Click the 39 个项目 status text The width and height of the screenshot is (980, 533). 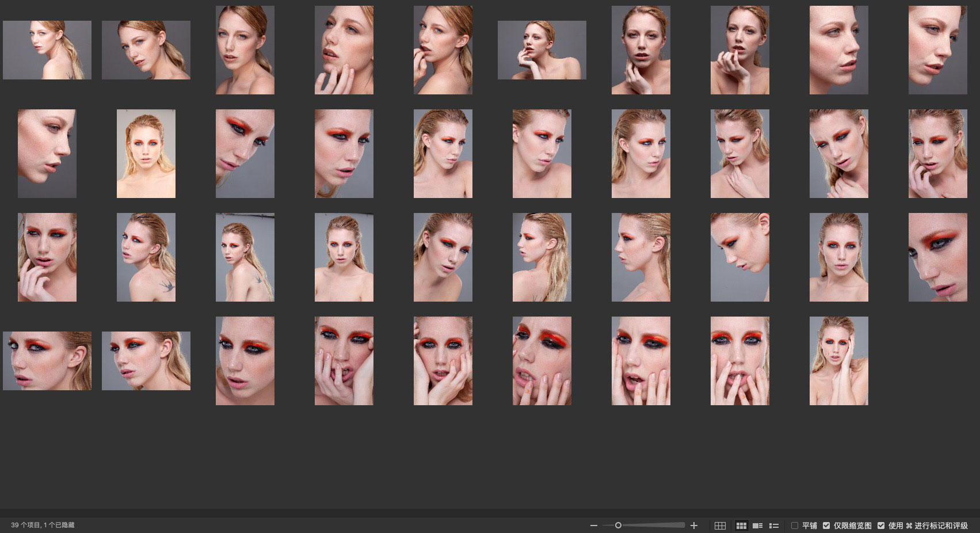[43, 525]
